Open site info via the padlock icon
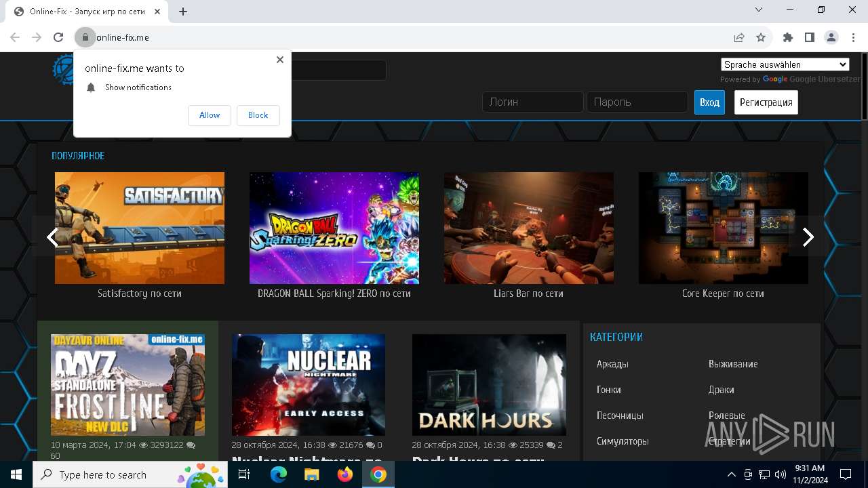The width and height of the screenshot is (868, 488). (x=85, y=37)
